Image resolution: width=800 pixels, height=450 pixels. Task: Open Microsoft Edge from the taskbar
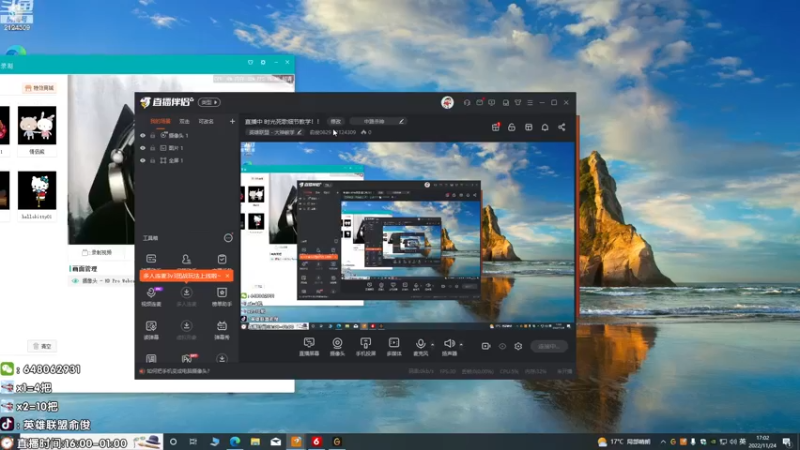tap(235, 442)
